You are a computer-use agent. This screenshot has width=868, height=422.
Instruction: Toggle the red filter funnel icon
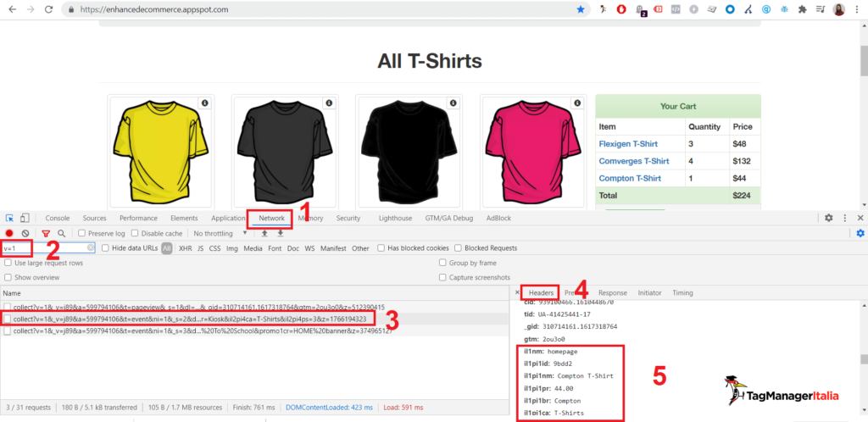(46, 233)
